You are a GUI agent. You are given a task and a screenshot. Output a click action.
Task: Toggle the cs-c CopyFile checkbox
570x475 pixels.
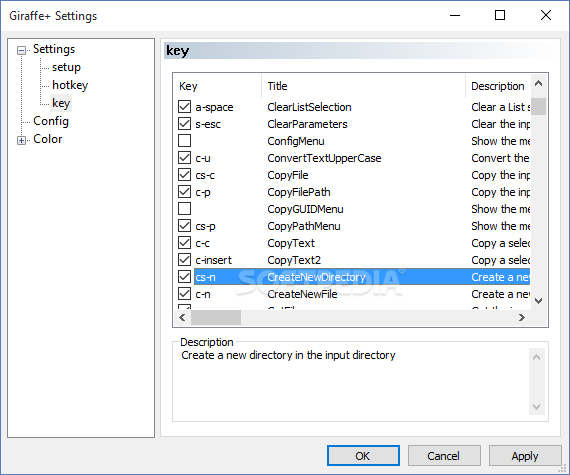184,175
